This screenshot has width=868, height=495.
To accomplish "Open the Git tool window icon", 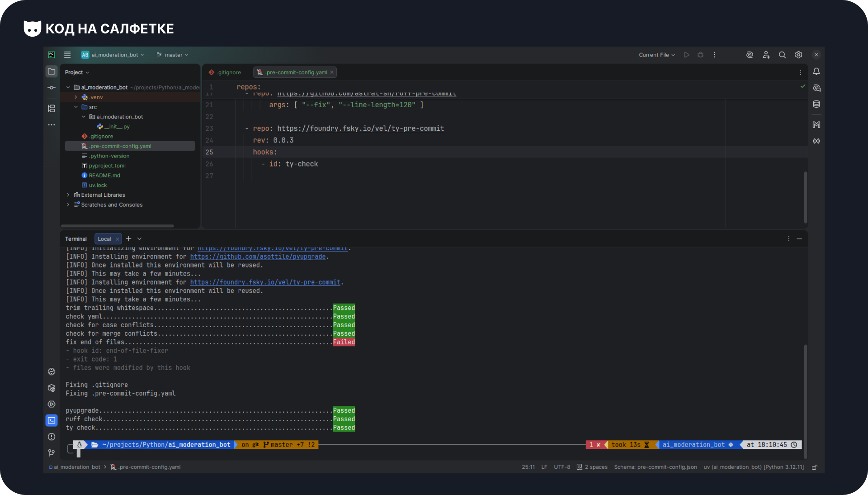I will pos(52,453).
